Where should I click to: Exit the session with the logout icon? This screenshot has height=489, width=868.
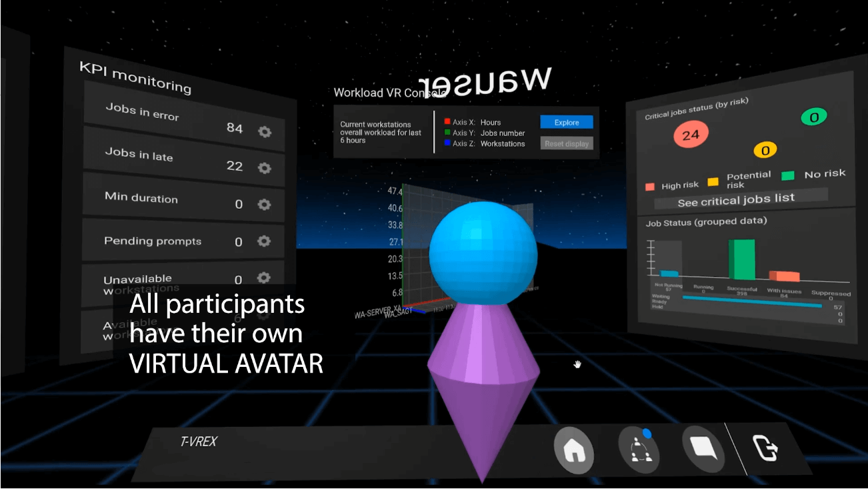point(766,447)
